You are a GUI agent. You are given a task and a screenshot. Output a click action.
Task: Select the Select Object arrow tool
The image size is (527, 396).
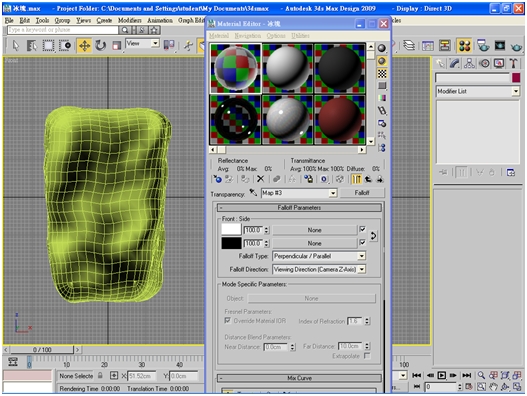click(16, 45)
